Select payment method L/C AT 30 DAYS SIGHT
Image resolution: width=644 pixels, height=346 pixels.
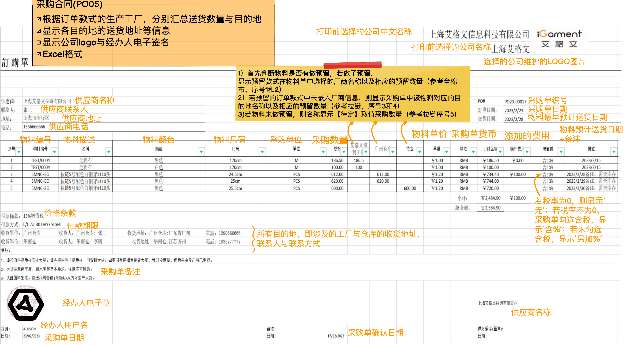pos(43,225)
